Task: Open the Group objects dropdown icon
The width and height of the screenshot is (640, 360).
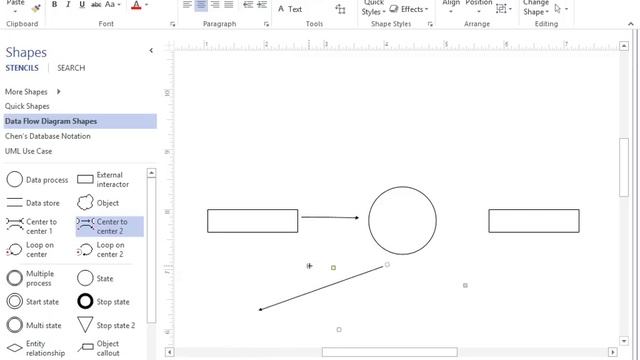Action: click(x=504, y=9)
